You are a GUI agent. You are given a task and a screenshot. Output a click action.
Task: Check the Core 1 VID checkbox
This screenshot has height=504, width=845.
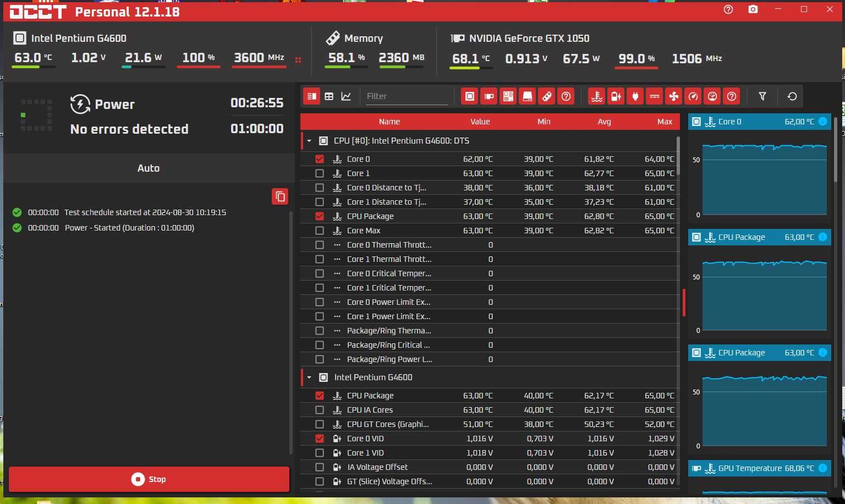point(320,453)
